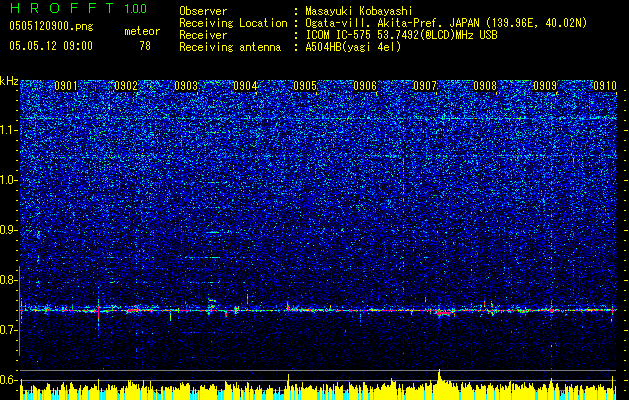The height and width of the screenshot is (400, 629).
Task: Click the 0908 time marker
Action: pyautogui.click(x=485, y=86)
